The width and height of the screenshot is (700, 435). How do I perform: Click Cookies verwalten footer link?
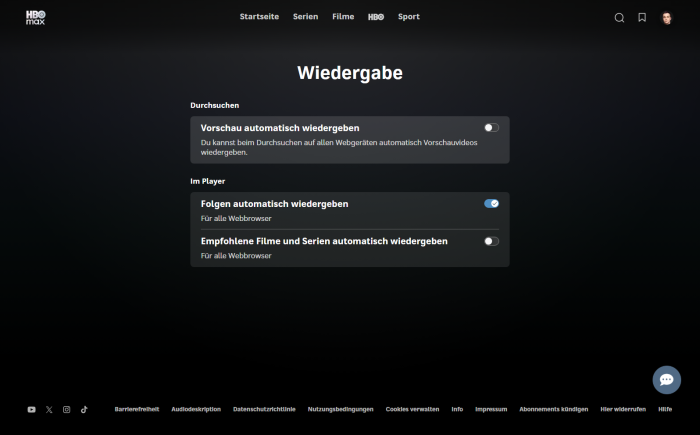[412, 410]
